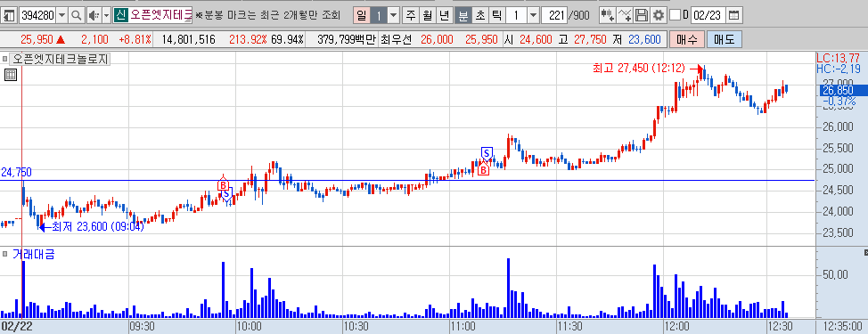Click the small square beside 오픈엣지테크놀로지 title

[x=5, y=59]
